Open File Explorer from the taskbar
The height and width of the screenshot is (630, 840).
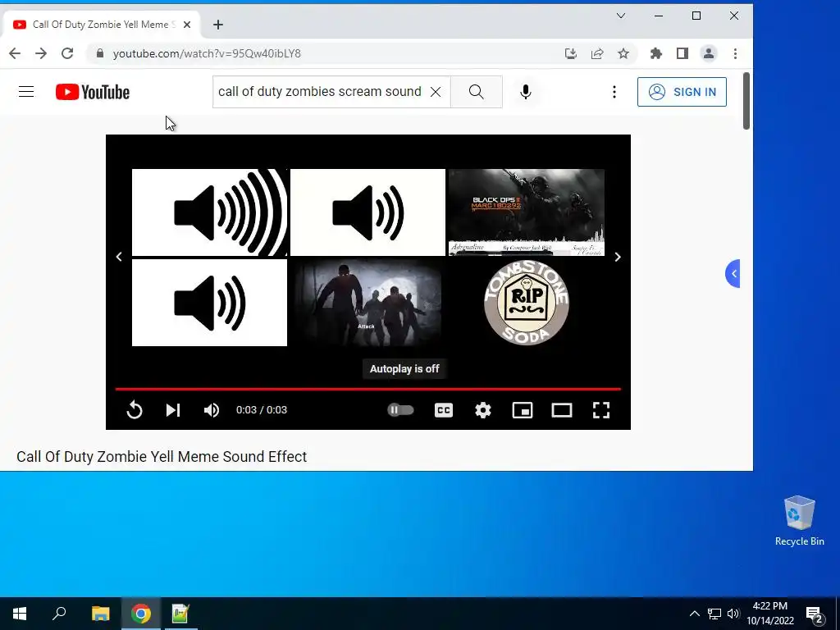(100, 614)
